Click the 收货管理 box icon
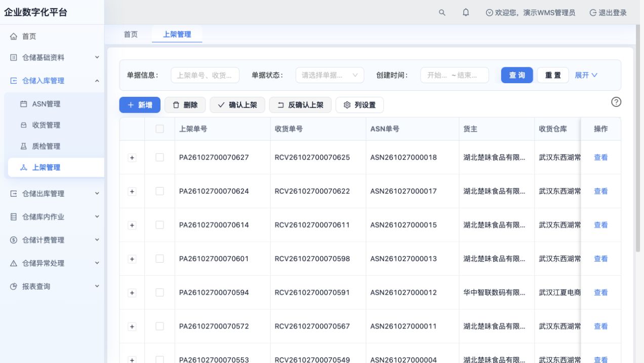Screen dimensions: 644x363 24,125
